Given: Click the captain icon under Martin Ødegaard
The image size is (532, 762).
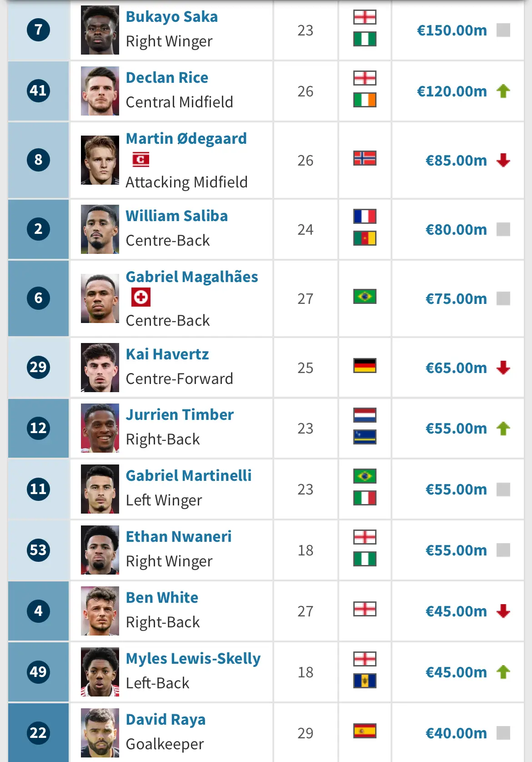Looking at the screenshot, I should [x=141, y=160].
